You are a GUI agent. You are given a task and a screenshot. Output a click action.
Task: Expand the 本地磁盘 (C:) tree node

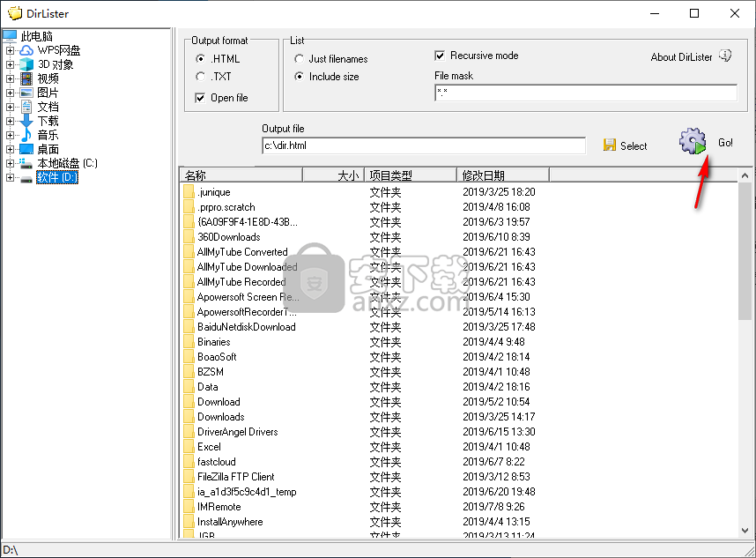click(11, 163)
